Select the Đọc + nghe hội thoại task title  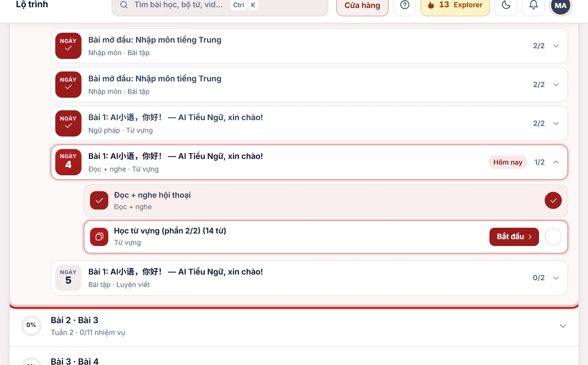coord(152,195)
